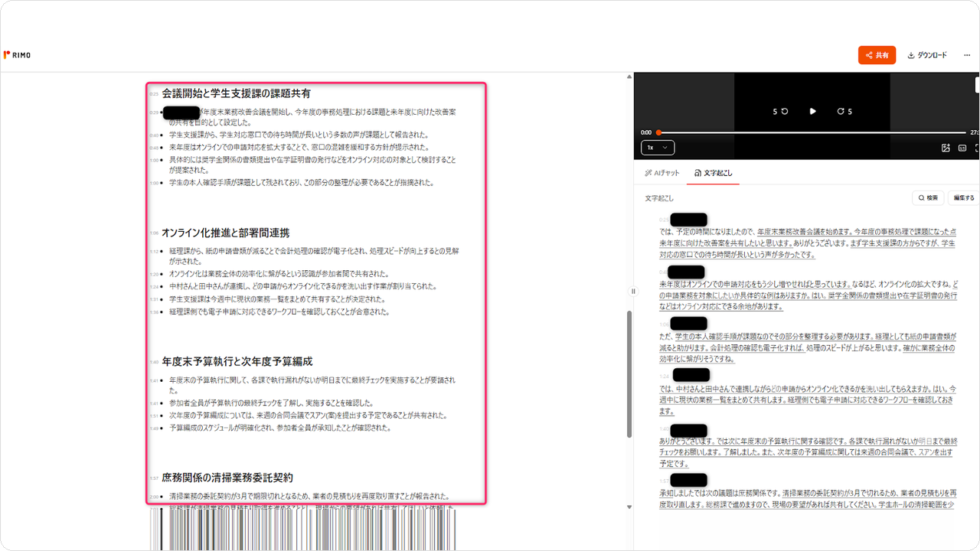980x551 pixels.
Task: Jump to timestamp 1:51 in summary
Action: coord(154,416)
